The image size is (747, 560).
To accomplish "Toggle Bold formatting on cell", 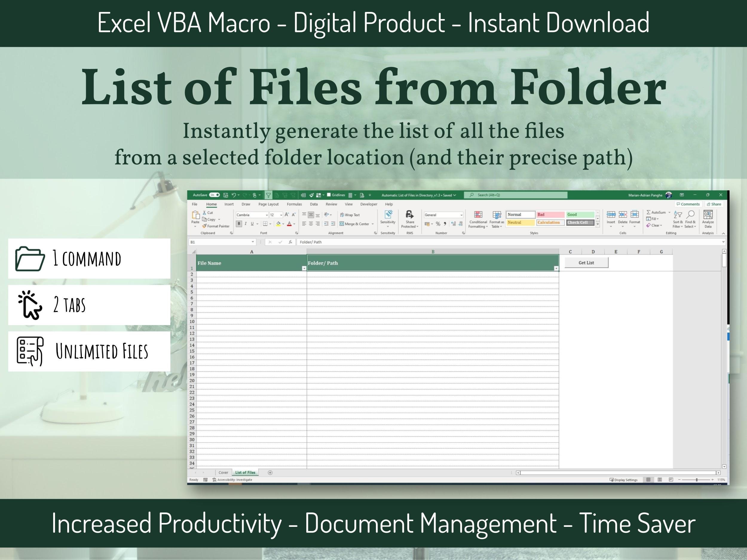I will [x=238, y=224].
